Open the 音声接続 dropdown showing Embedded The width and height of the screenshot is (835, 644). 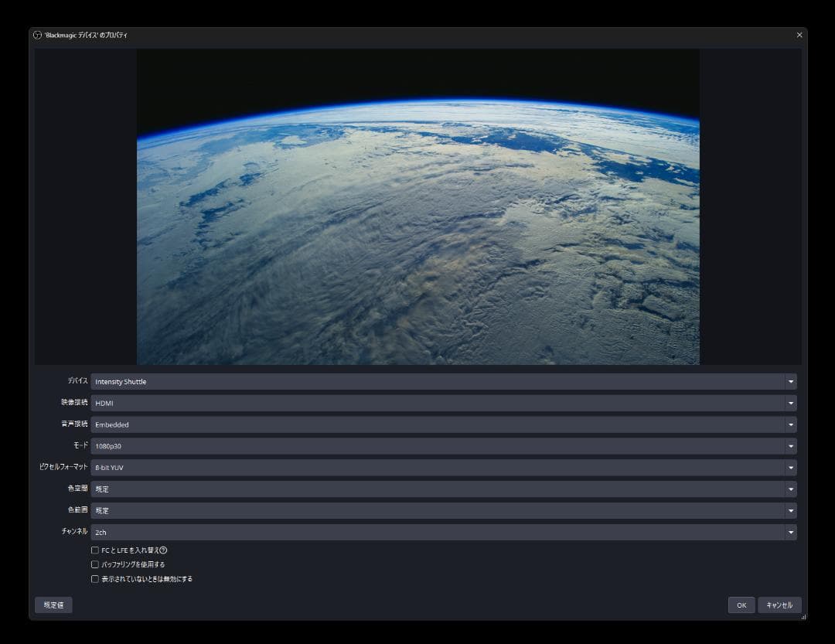pyautogui.click(x=443, y=424)
